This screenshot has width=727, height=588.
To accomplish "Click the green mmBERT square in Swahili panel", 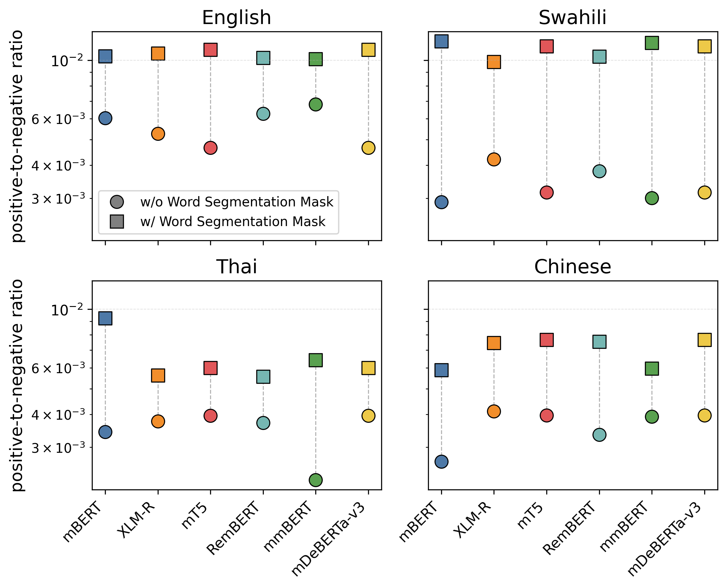I will point(652,43).
